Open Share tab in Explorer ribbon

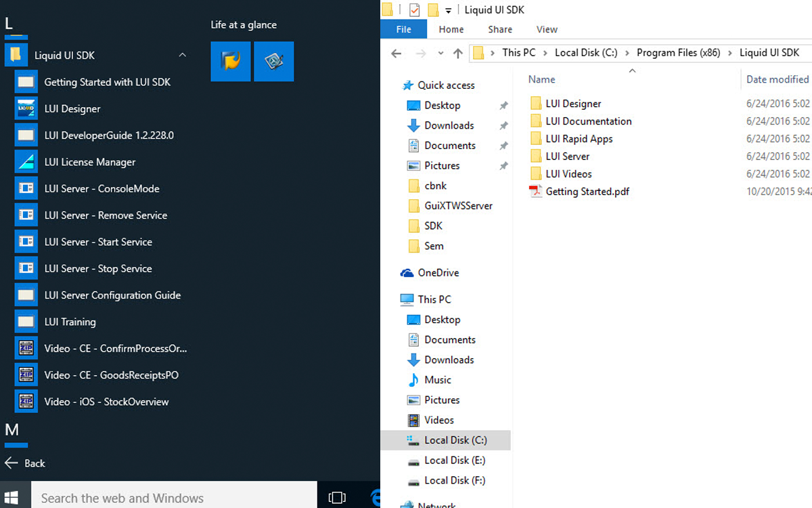tap(500, 29)
